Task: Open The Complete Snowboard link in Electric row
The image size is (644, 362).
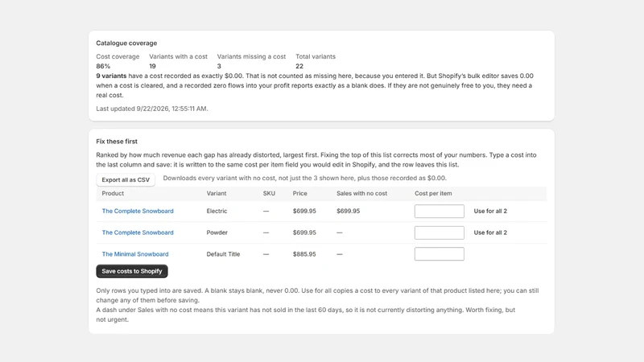Action: pyautogui.click(x=138, y=211)
